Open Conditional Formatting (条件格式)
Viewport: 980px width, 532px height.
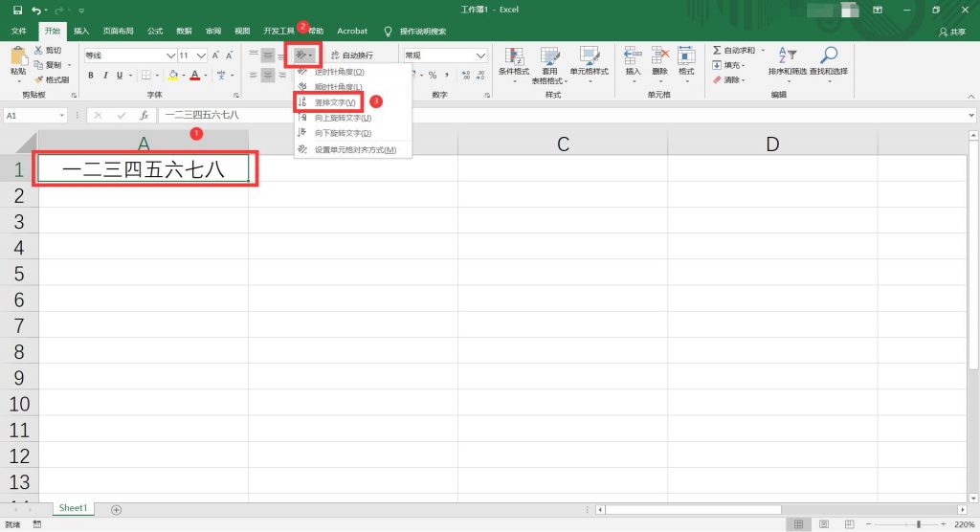(514, 65)
